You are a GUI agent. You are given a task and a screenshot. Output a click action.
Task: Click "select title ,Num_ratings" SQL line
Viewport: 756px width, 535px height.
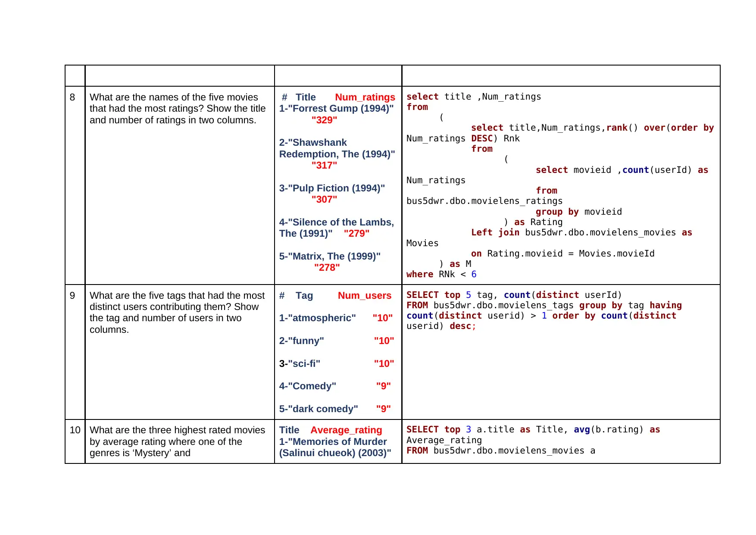(x=474, y=97)
